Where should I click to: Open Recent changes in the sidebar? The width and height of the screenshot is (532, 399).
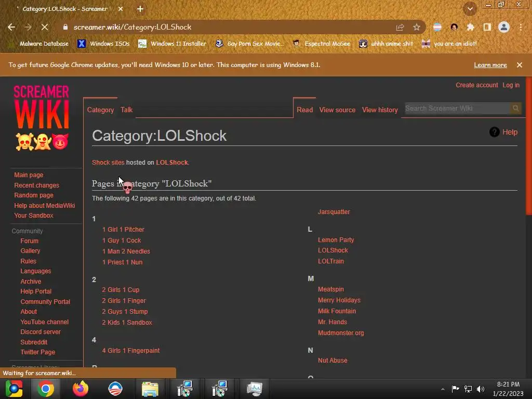click(x=37, y=185)
